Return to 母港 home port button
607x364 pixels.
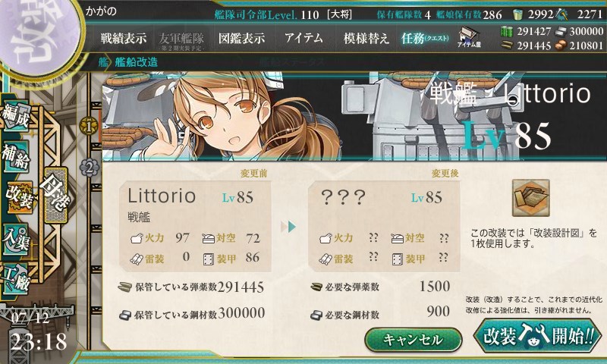pyautogui.click(x=55, y=195)
